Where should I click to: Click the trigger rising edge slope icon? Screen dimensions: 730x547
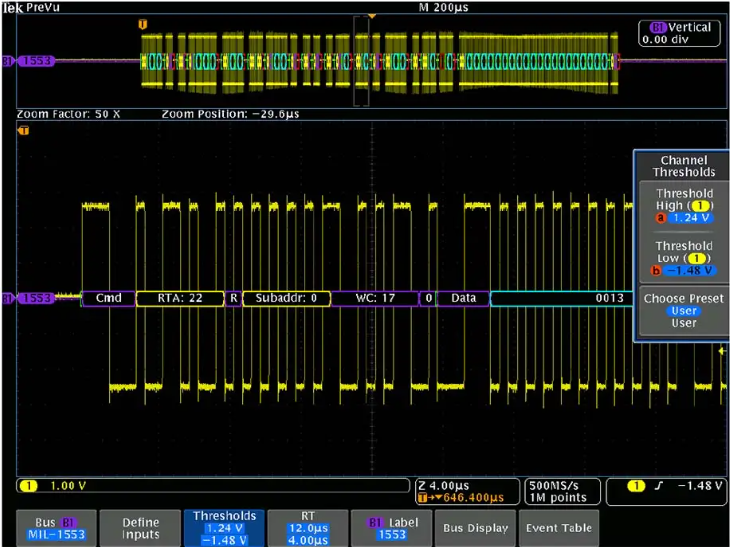tap(658, 486)
